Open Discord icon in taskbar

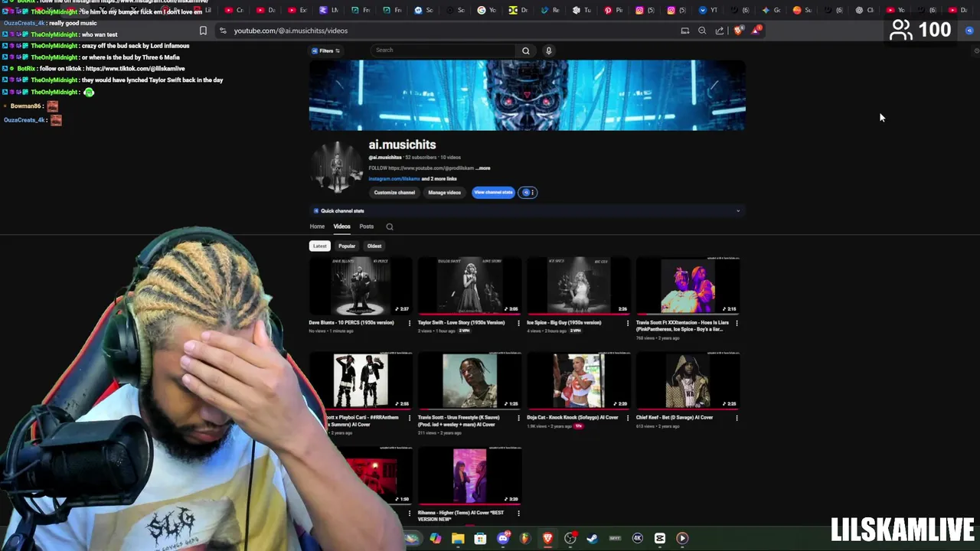tap(503, 538)
